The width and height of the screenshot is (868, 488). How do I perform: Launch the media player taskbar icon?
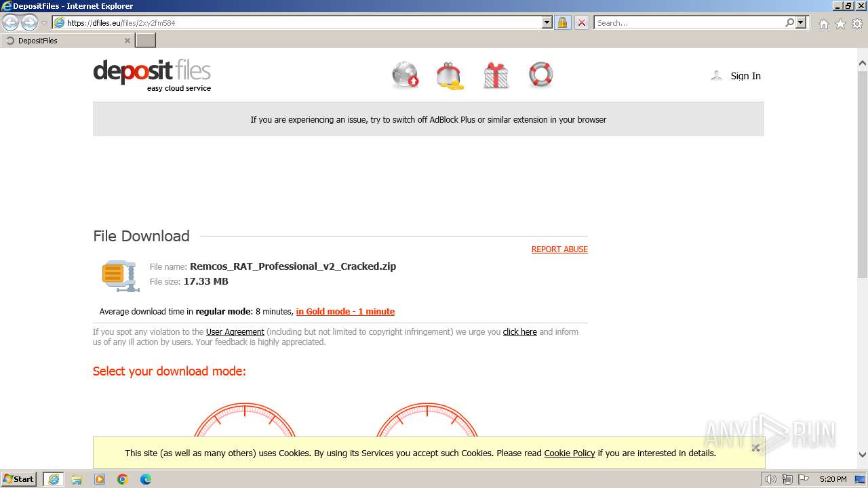tap(100, 479)
